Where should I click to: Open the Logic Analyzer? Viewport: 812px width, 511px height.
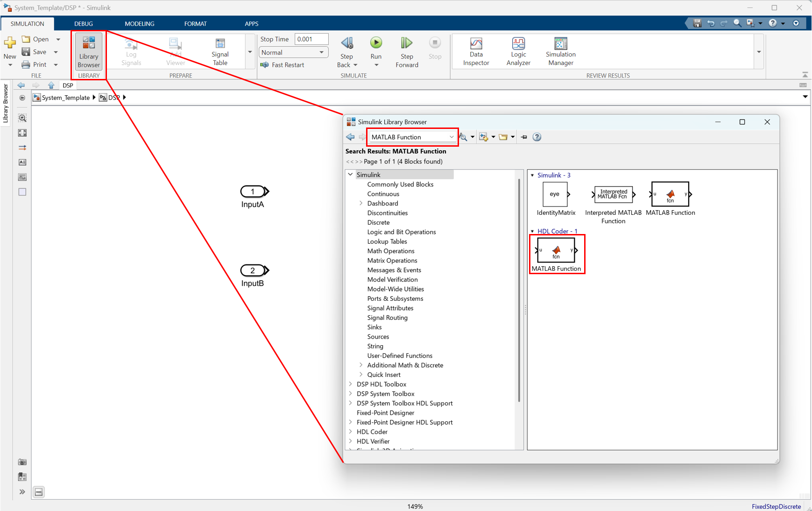tap(518, 51)
